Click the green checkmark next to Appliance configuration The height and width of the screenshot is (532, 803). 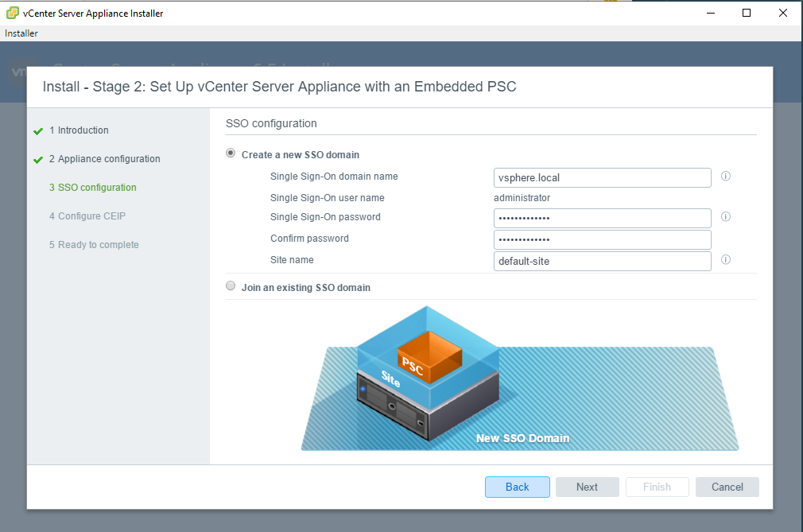38,160
